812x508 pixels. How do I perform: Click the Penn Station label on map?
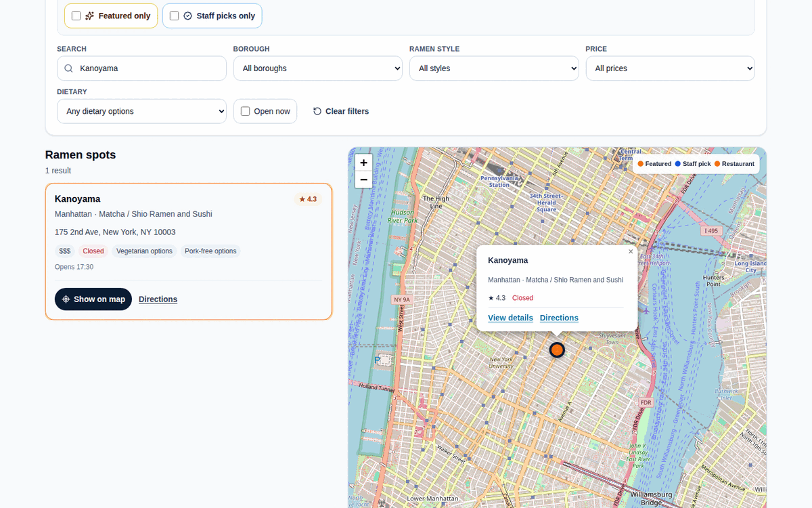pyautogui.click(x=499, y=182)
